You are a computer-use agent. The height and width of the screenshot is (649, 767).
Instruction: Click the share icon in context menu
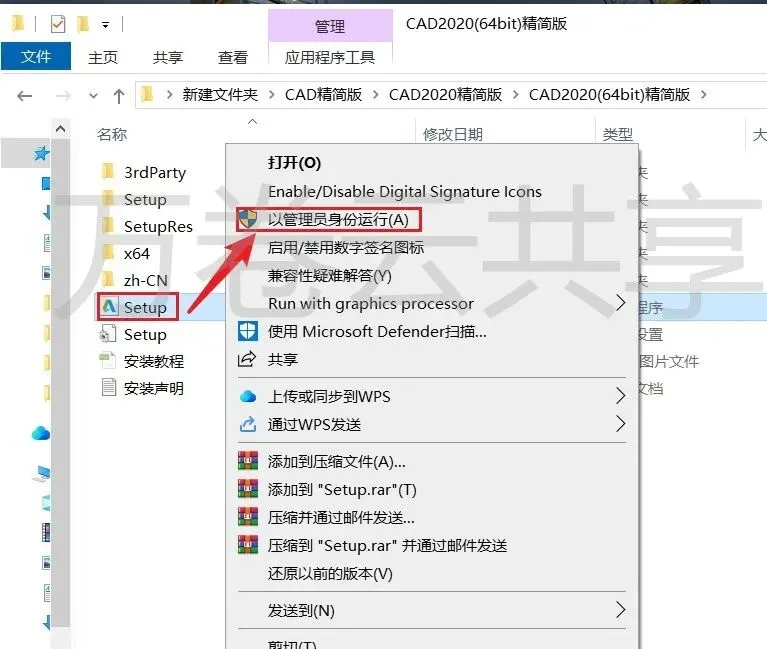coord(247,359)
